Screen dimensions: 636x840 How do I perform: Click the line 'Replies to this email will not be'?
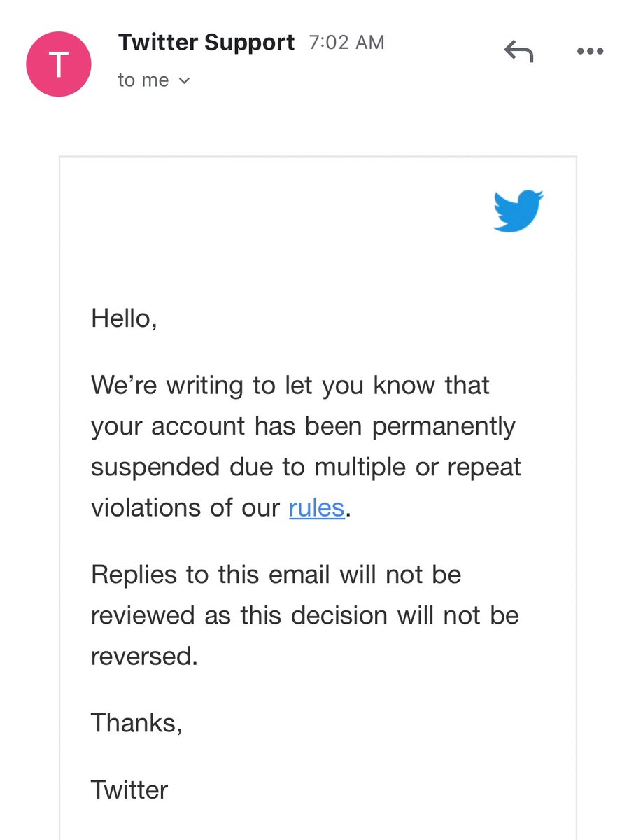(276, 575)
